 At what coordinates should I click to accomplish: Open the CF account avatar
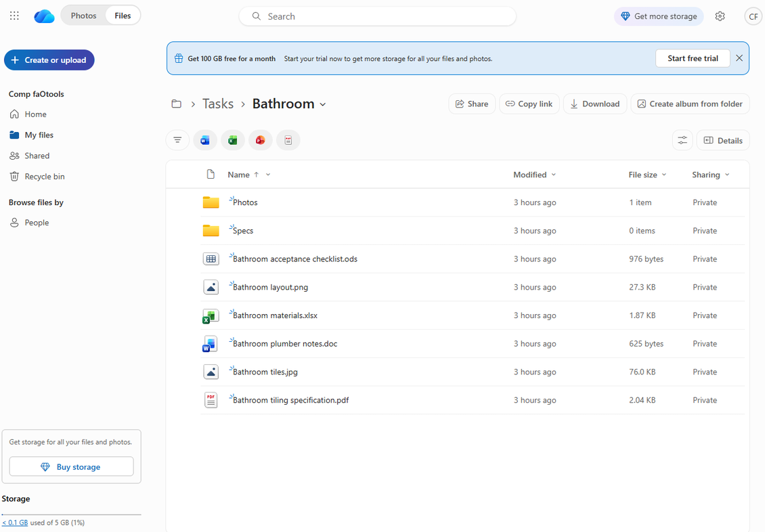click(x=753, y=16)
